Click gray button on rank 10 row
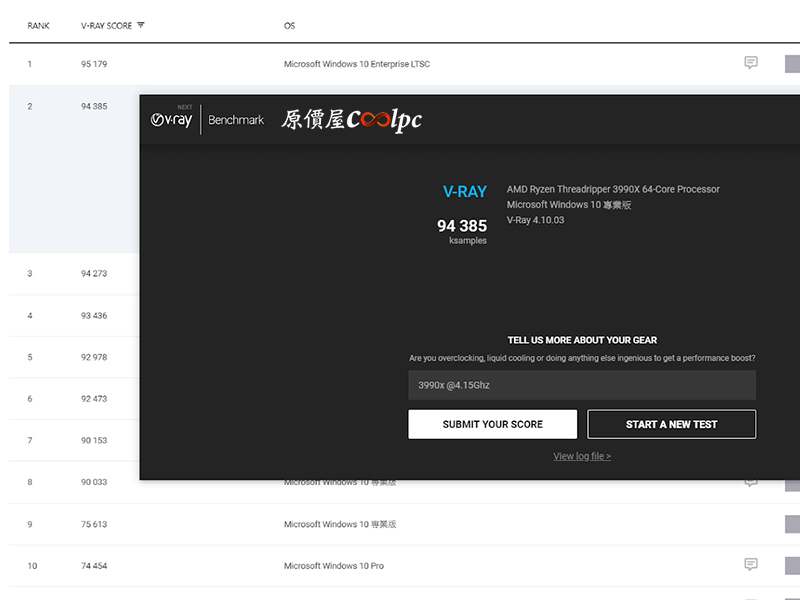This screenshot has width=800, height=600. coord(792,566)
